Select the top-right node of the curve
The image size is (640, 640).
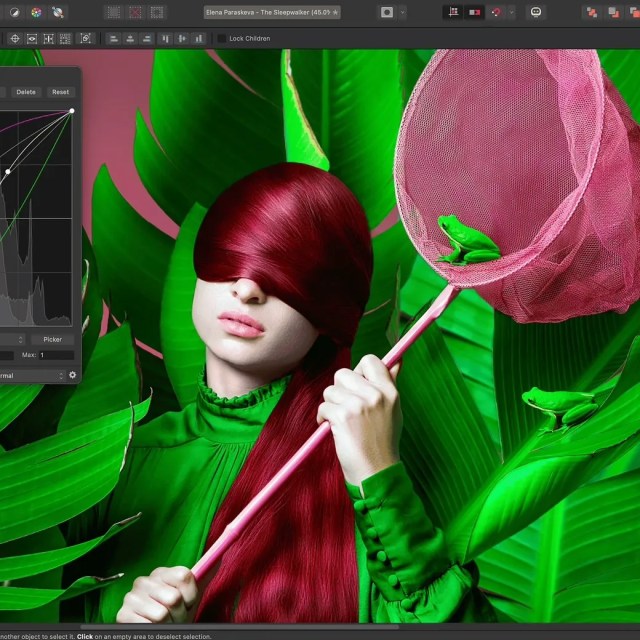tap(72, 111)
